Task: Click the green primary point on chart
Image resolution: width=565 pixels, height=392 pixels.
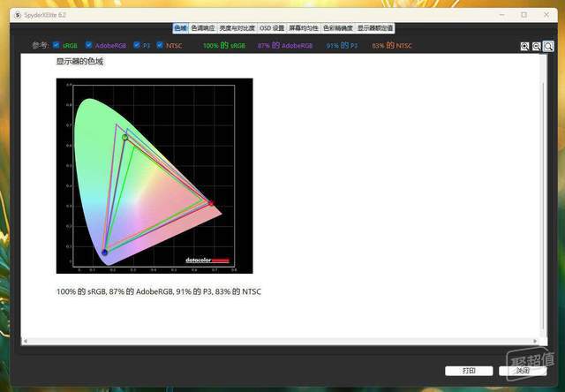Action: tap(125, 137)
